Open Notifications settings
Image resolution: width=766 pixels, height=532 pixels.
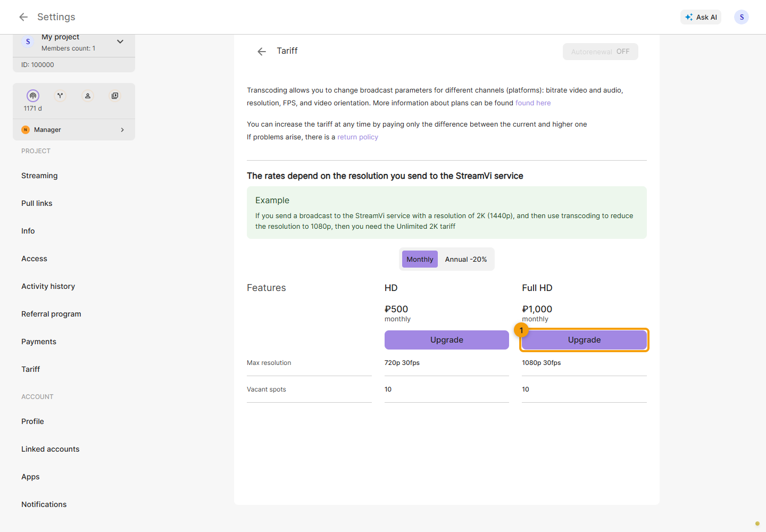pyautogui.click(x=44, y=504)
